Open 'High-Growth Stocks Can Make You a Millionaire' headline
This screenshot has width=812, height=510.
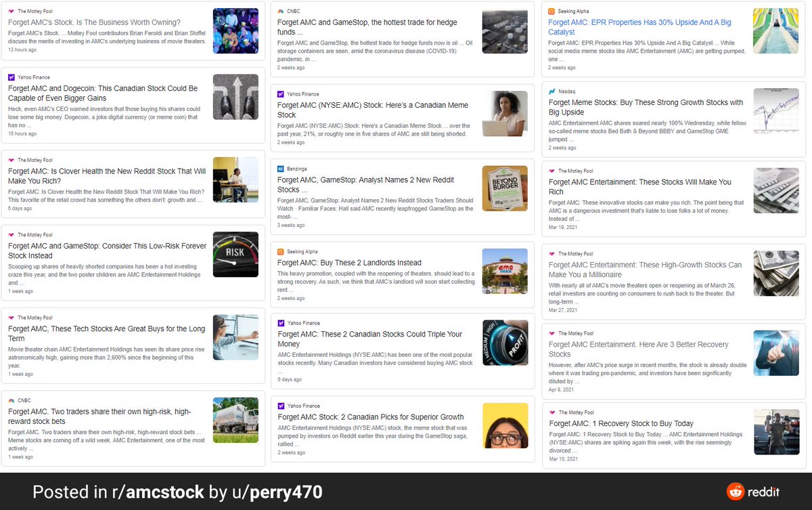(x=646, y=270)
